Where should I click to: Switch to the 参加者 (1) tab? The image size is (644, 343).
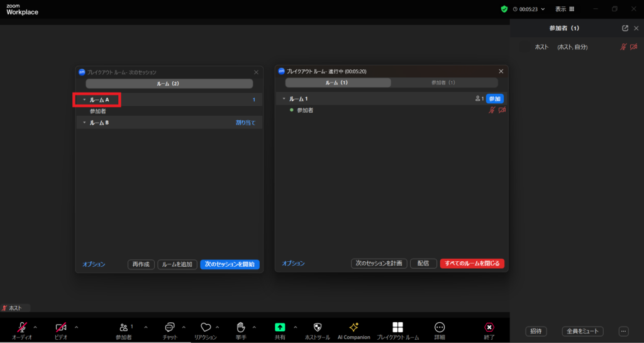point(443,82)
